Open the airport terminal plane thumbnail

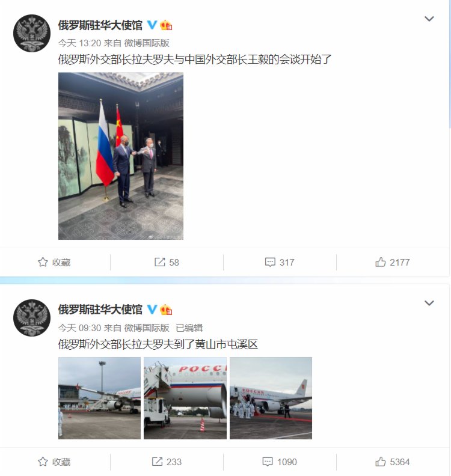tap(99, 398)
